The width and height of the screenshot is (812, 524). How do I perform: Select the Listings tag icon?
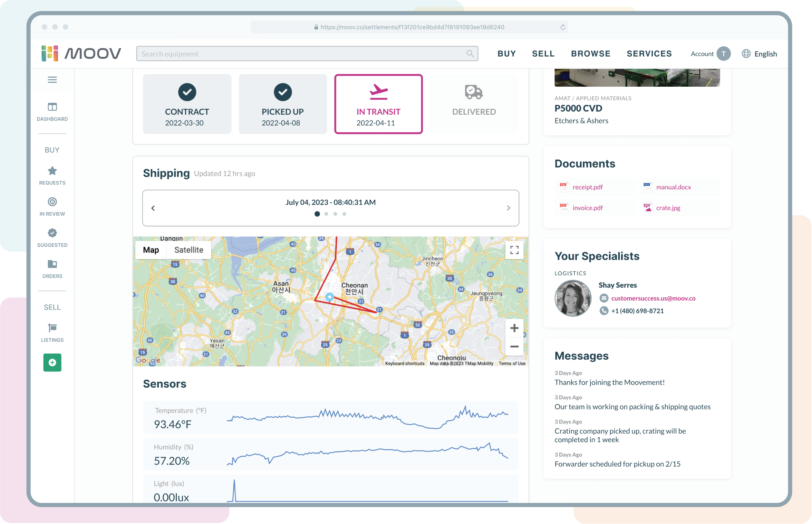[x=52, y=327]
